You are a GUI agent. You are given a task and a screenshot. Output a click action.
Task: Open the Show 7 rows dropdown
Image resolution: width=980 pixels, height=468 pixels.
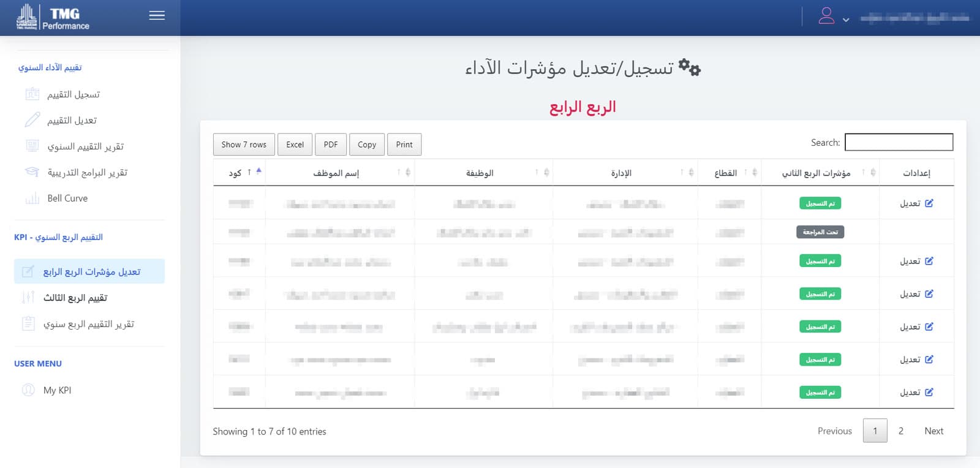pyautogui.click(x=244, y=145)
